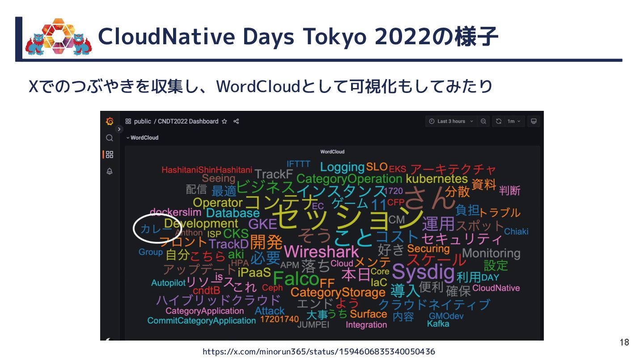Expand the sidebar with the arrow toggle

[x=119, y=129]
